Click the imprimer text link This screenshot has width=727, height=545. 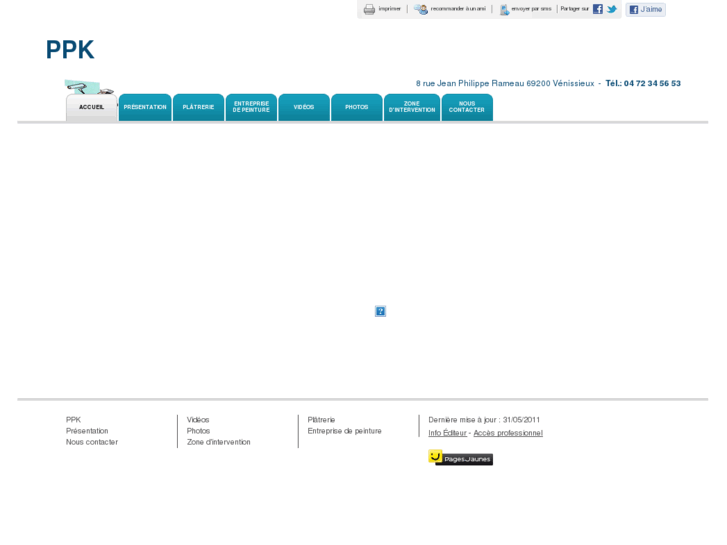tap(389, 9)
